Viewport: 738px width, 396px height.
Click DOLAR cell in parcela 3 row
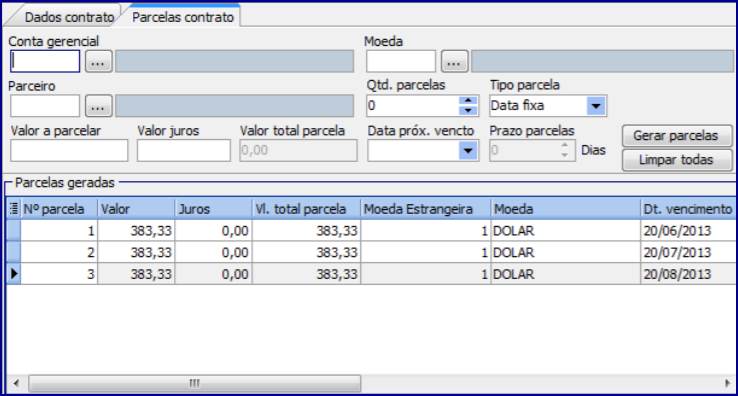[x=566, y=274]
